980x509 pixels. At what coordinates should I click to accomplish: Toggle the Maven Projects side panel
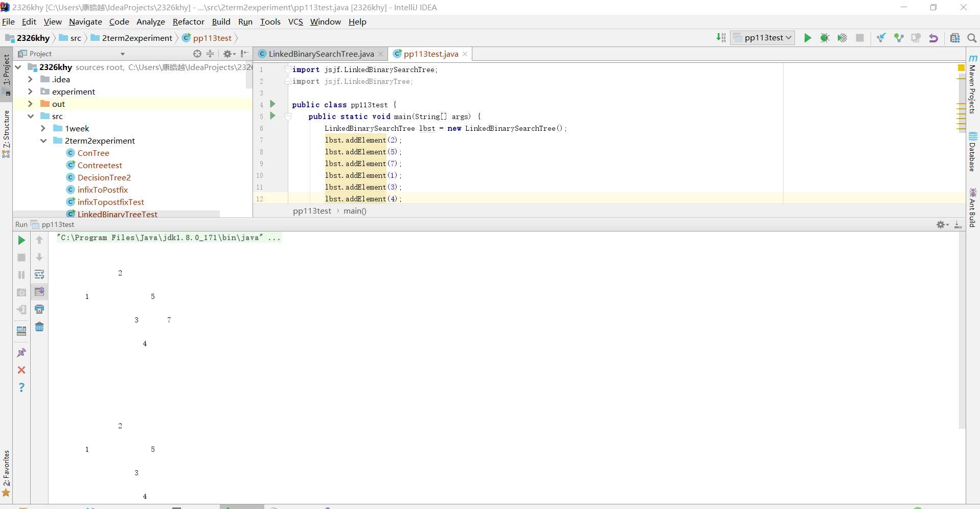973,84
